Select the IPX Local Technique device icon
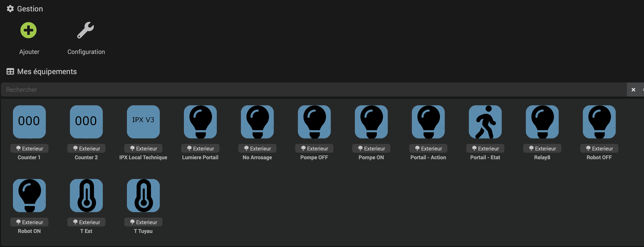644x247 pixels. (143, 122)
